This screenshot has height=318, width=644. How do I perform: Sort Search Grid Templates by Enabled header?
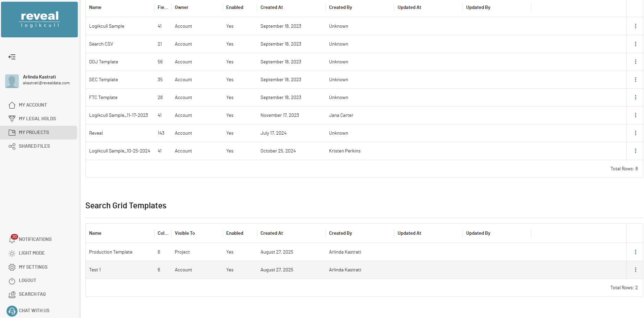point(235,233)
